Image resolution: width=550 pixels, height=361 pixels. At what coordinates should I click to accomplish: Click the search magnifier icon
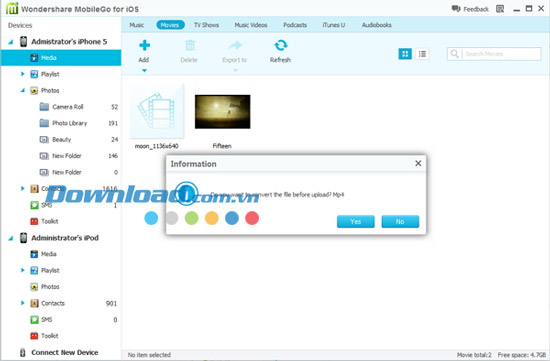(454, 54)
